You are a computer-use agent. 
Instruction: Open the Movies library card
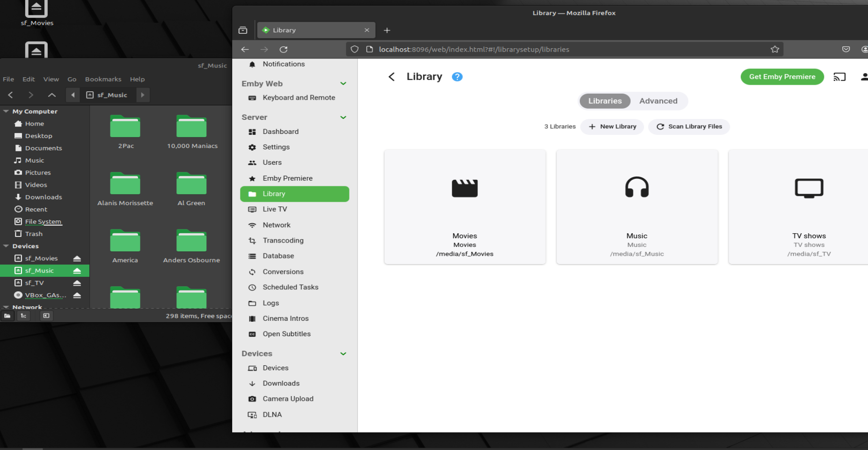point(465,207)
